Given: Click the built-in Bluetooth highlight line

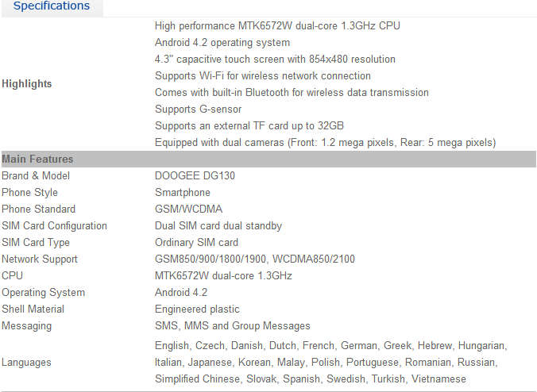Looking at the screenshot, I should click(x=292, y=92).
